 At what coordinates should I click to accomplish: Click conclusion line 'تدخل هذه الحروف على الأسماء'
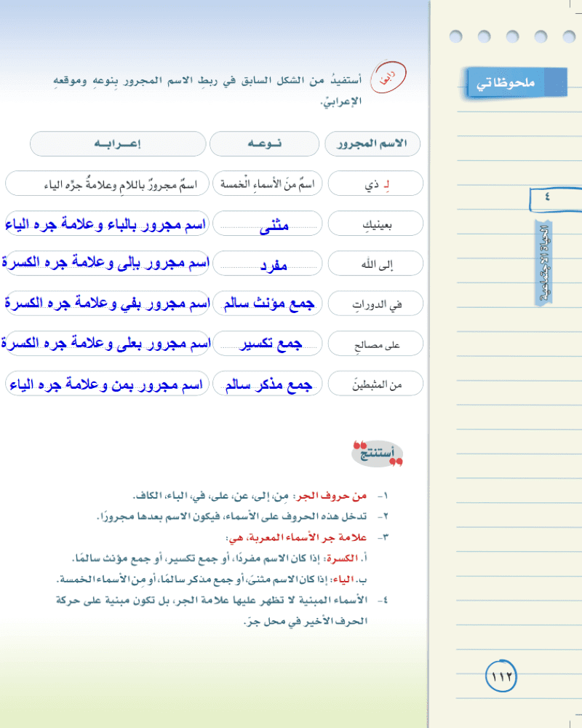coord(243,516)
